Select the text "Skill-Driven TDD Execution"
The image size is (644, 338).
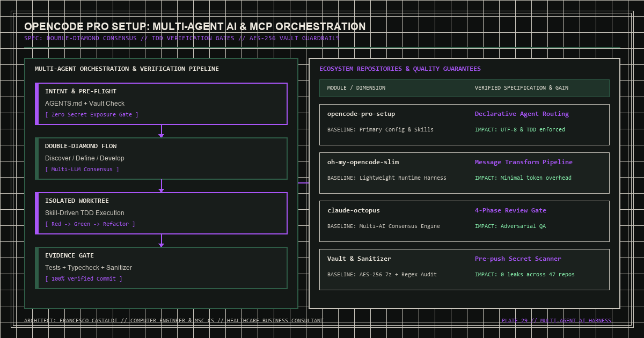pyautogui.click(x=85, y=212)
